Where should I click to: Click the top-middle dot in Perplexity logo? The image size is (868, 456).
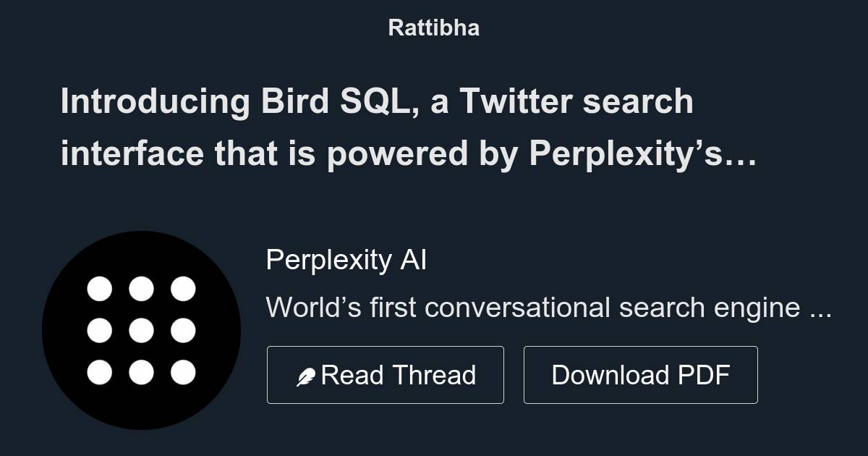[x=141, y=289]
